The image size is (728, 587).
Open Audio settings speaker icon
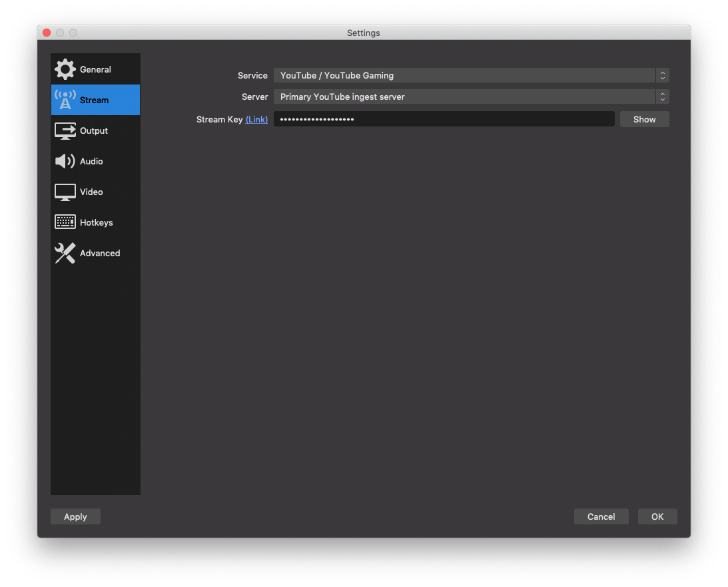[x=65, y=161]
